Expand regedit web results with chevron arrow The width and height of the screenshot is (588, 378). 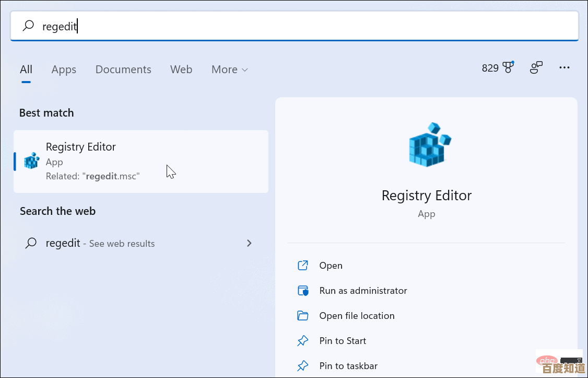249,243
